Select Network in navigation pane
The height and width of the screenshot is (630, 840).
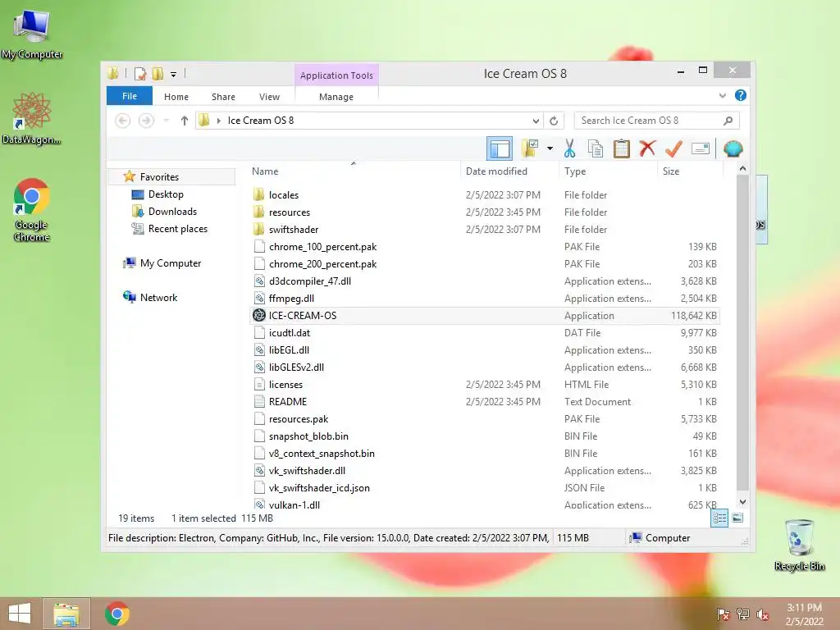click(x=158, y=297)
